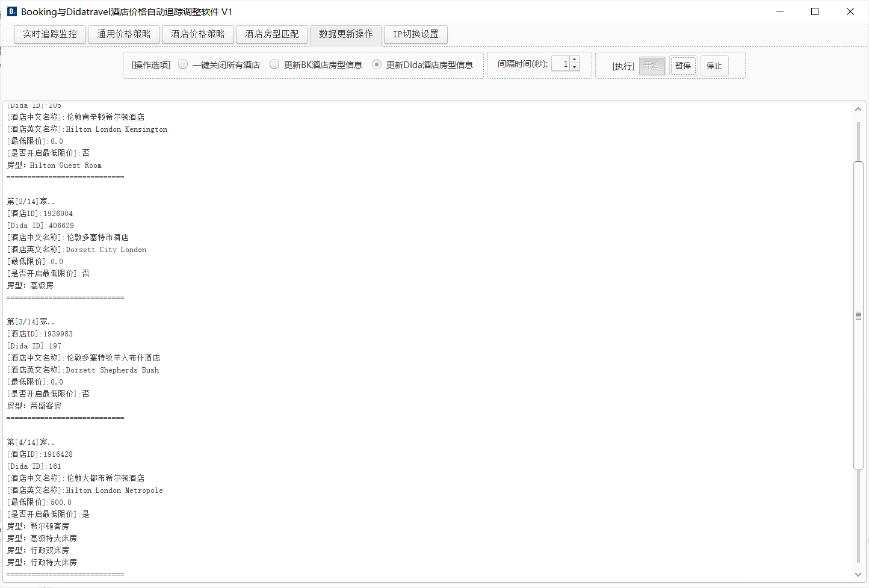Screen dimensions: 869x588
Task: Click the log line '第[4/14]家..'
Action: 31,442
